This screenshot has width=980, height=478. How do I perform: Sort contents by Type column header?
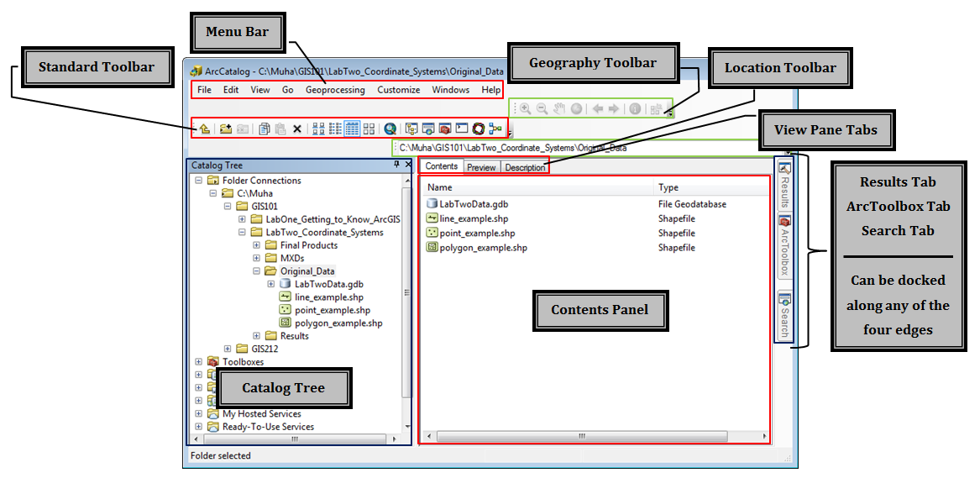[x=711, y=186]
